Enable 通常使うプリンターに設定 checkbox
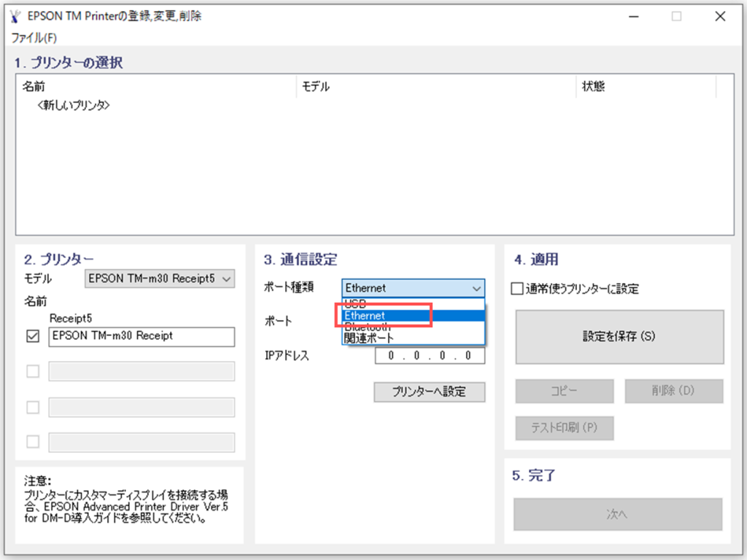Image resolution: width=747 pixels, height=560 pixels. (517, 289)
